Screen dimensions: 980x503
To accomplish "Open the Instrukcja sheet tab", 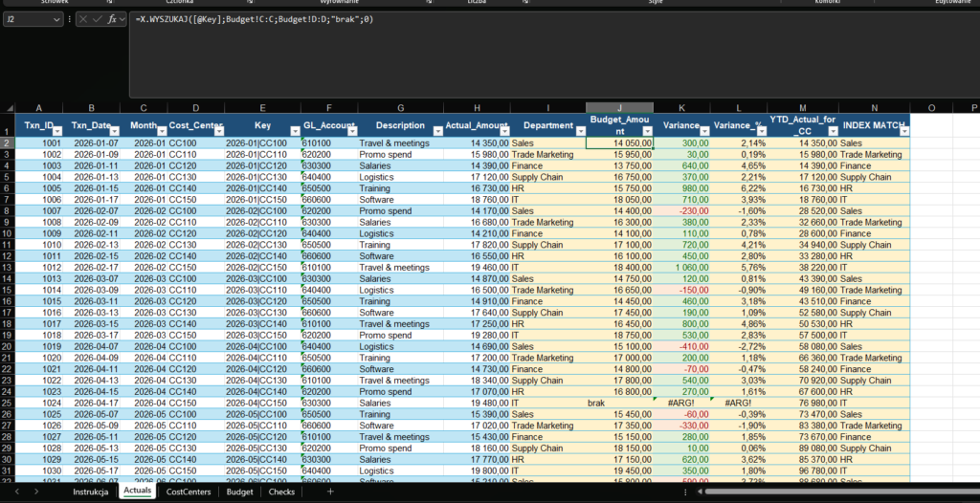I will pyautogui.click(x=91, y=492).
